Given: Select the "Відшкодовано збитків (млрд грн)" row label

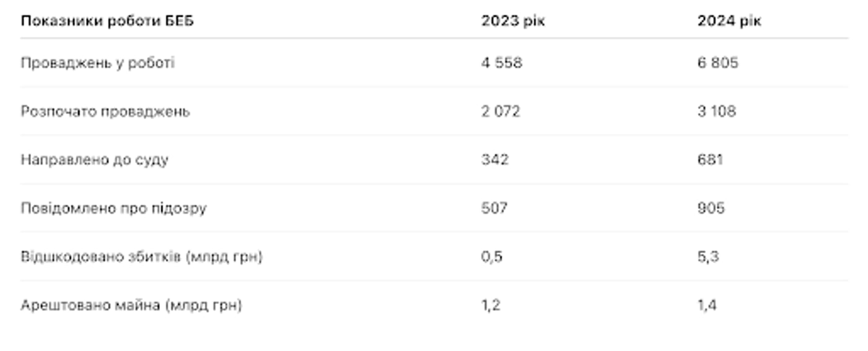Looking at the screenshot, I should click(141, 257).
